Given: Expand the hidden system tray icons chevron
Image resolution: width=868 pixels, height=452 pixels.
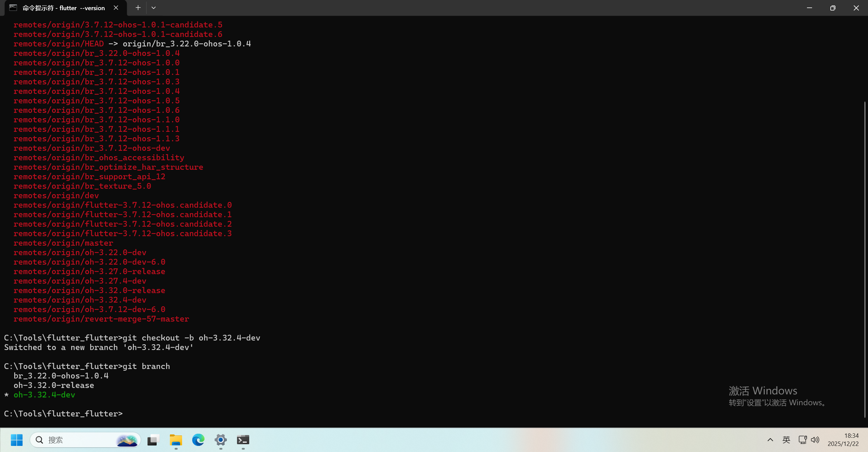Looking at the screenshot, I should click(x=770, y=440).
